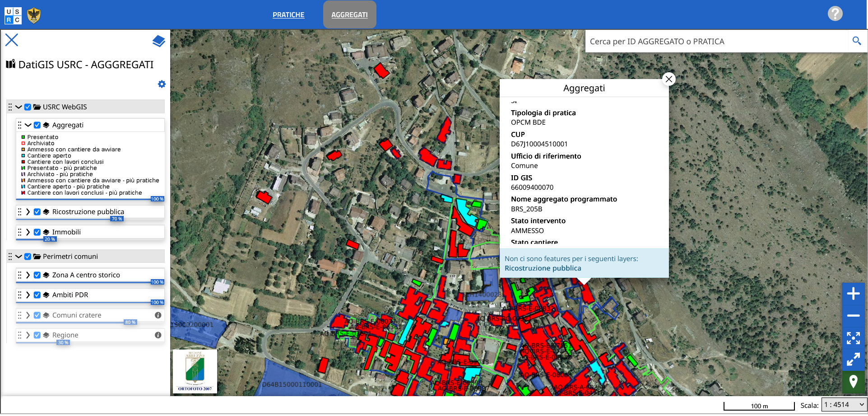
Task: Toggle Ambiti PDR layer checkbox
Action: coord(37,295)
